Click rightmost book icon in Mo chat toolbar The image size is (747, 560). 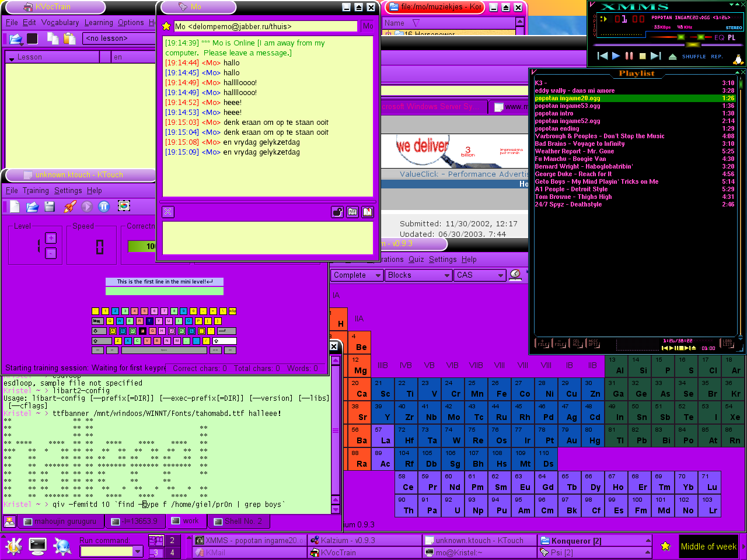[x=368, y=212]
